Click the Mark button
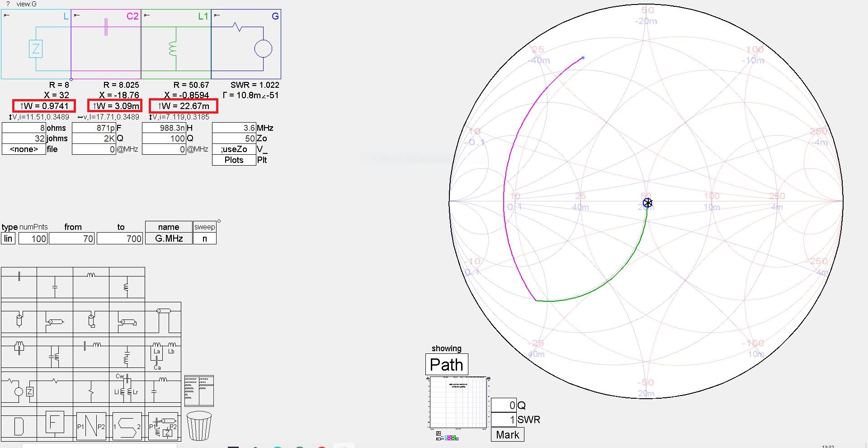This screenshot has height=448, width=868. [x=508, y=435]
